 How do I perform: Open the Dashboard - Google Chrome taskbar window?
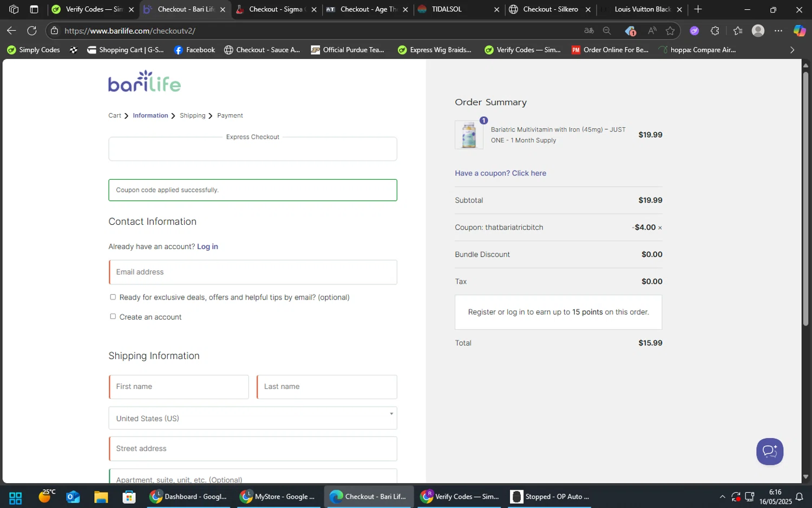189,497
